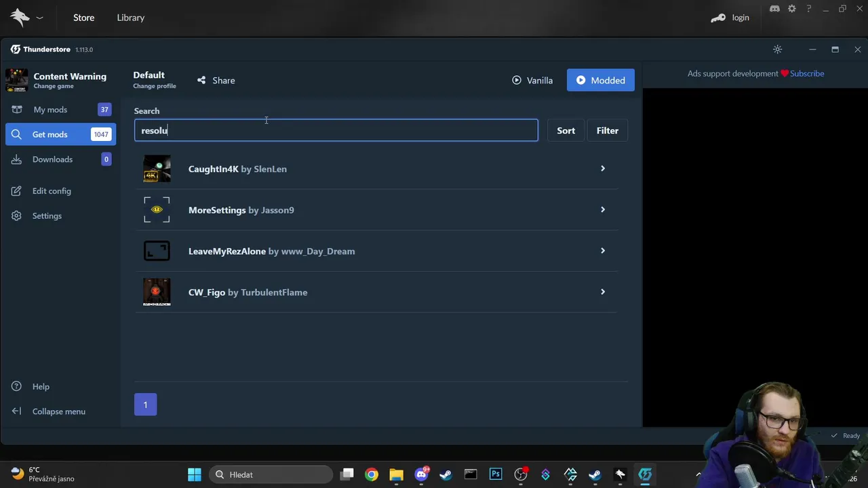Click the Hledat taskbar search box
Viewport: 868px width, 488px height.
[x=271, y=474]
